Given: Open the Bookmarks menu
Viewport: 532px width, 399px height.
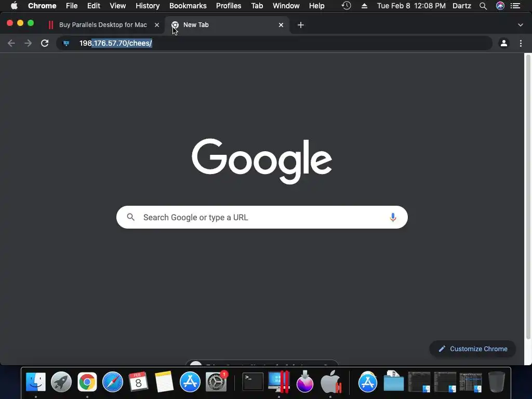Looking at the screenshot, I should point(188,6).
